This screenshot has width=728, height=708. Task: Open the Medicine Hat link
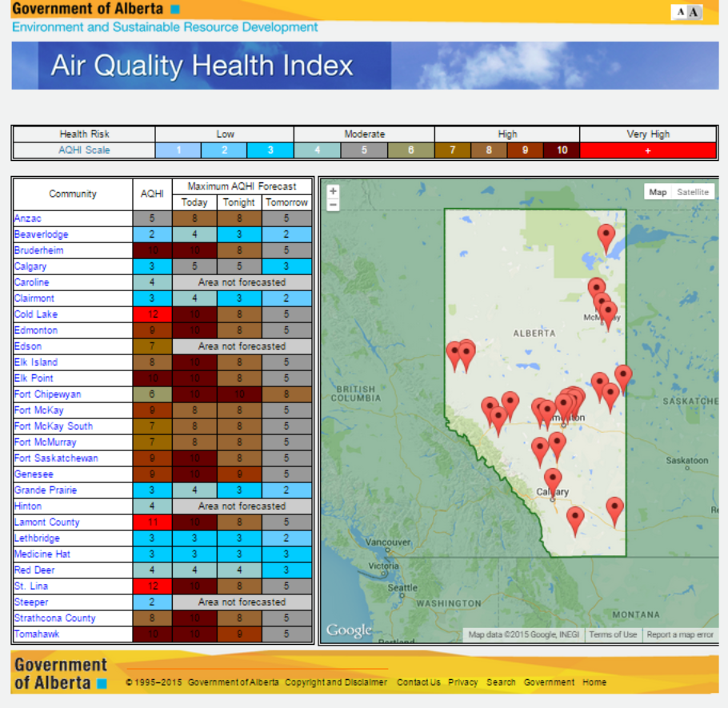[x=42, y=554]
